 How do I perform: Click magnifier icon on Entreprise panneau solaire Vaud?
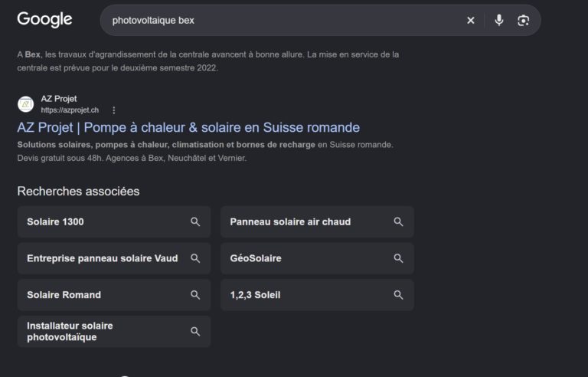tap(195, 258)
